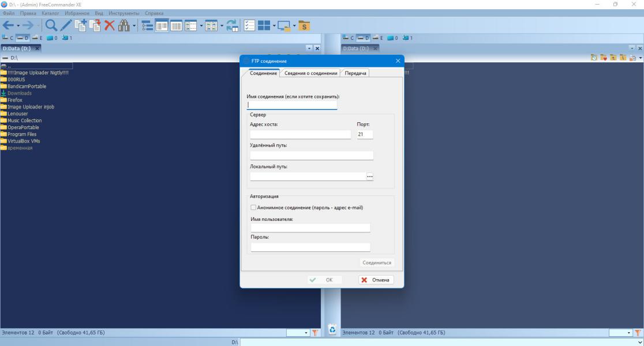The image size is (644, 346).
Task: Select drive E in left panel
Action: click(38, 37)
